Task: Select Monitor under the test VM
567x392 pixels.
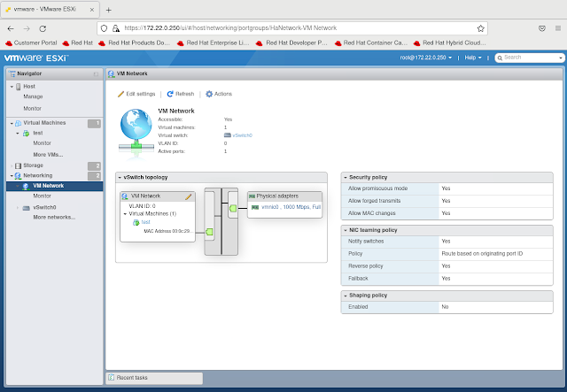Action: click(42, 143)
